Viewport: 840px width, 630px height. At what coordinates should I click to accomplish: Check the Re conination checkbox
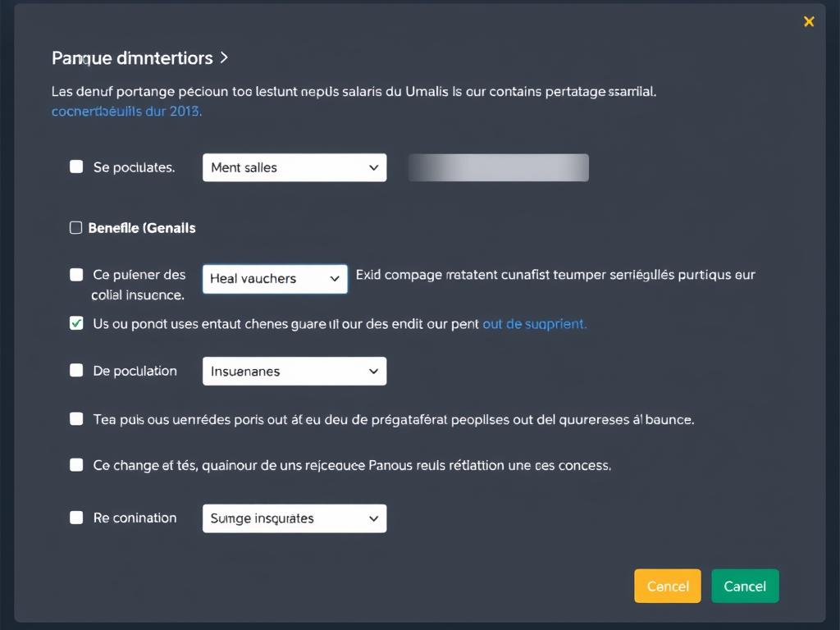click(76, 518)
